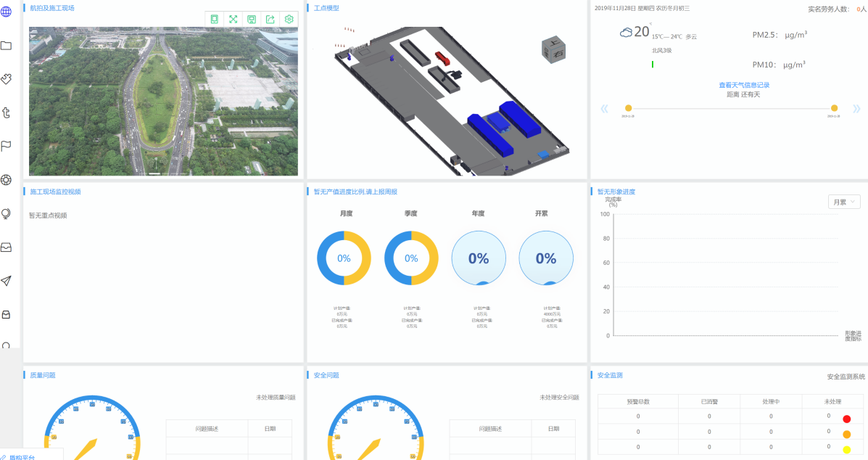
Task: Open the 查看天气信息记录 link
Action: pos(744,85)
